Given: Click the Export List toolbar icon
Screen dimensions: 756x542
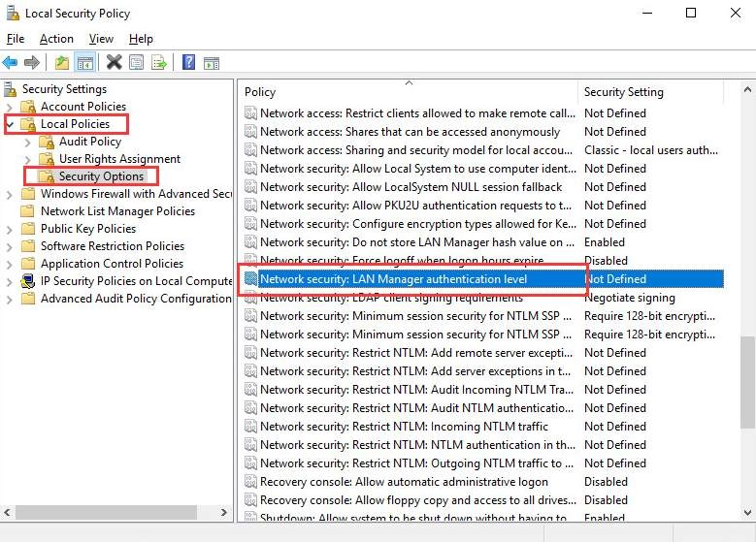Looking at the screenshot, I should tap(159, 63).
